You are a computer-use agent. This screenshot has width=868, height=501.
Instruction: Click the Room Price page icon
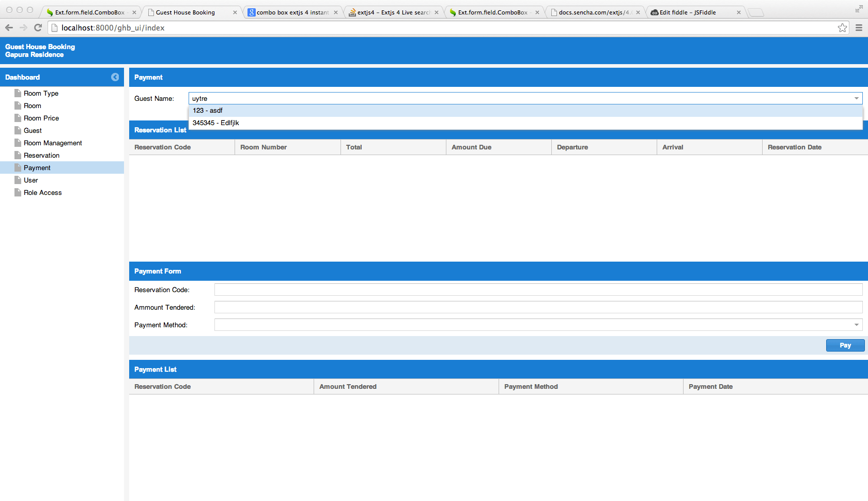coord(18,118)
